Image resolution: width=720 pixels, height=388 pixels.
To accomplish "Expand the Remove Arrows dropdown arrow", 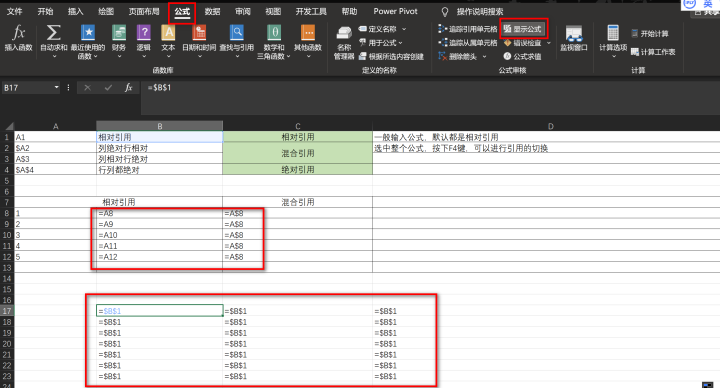I will (x=484, y=56).
